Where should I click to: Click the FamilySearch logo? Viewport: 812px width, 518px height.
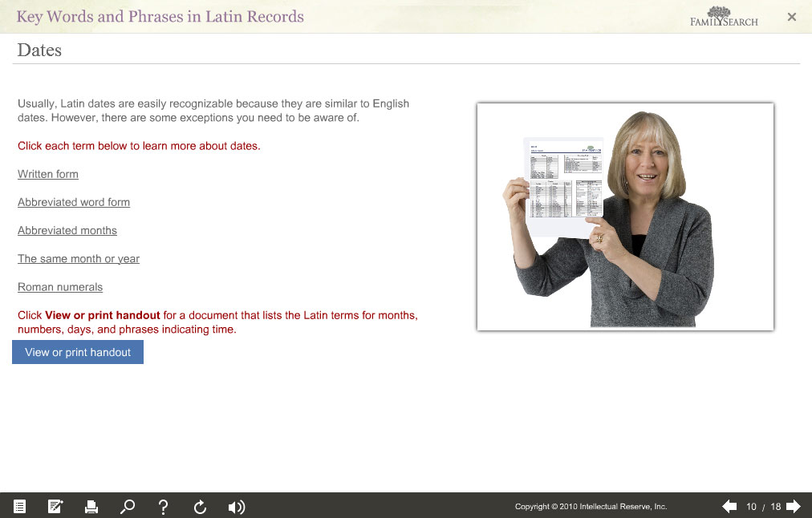tap(724, 17)
